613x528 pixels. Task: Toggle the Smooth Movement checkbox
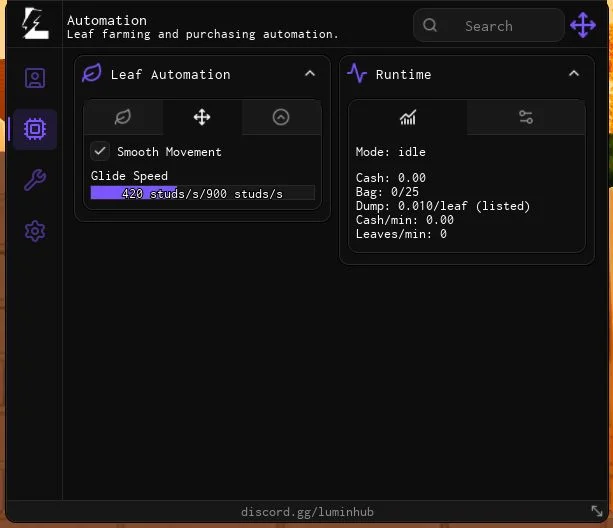100,151
